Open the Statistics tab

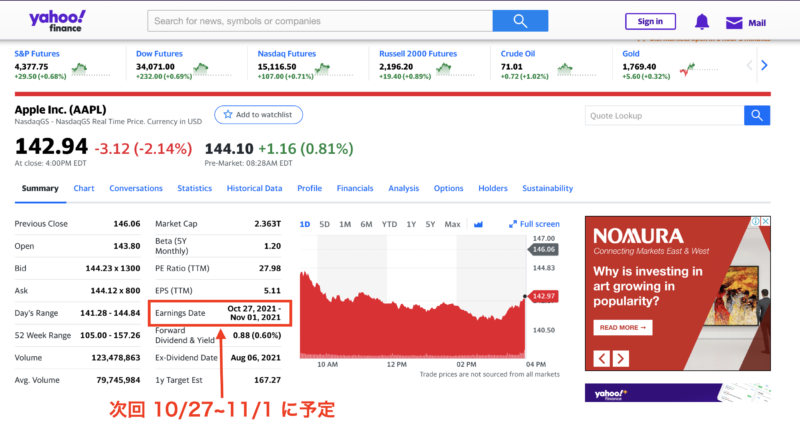194,188
